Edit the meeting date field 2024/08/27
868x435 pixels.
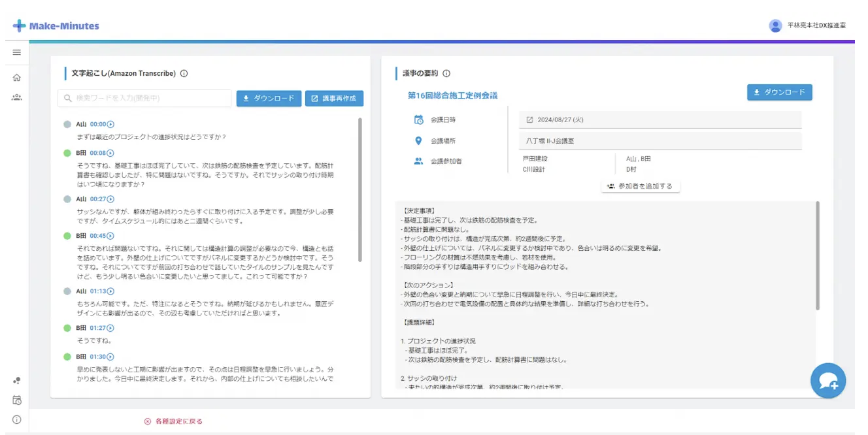660,120
